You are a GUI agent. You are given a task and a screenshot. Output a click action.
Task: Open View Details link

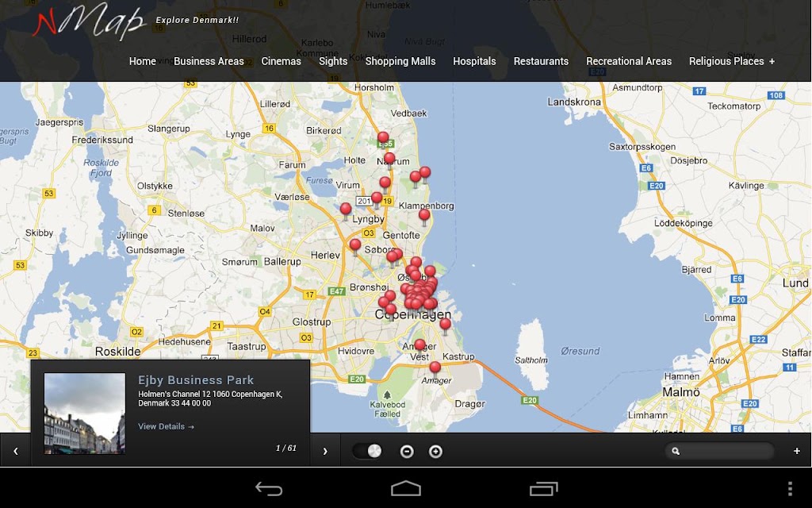point(166,426)
